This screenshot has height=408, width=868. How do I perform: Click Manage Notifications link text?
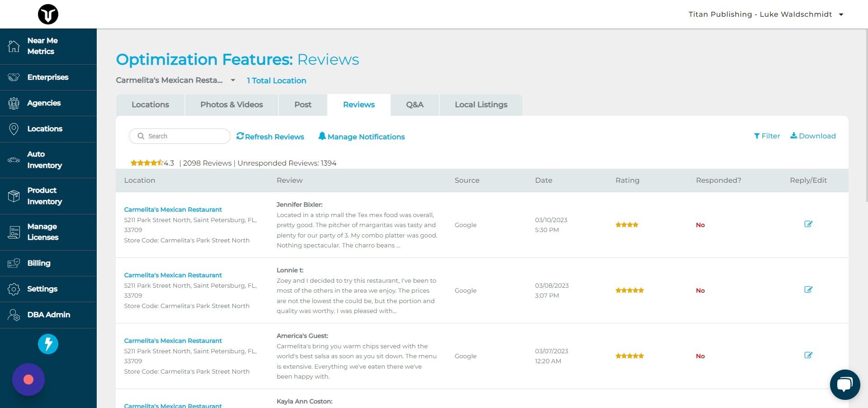366,137
